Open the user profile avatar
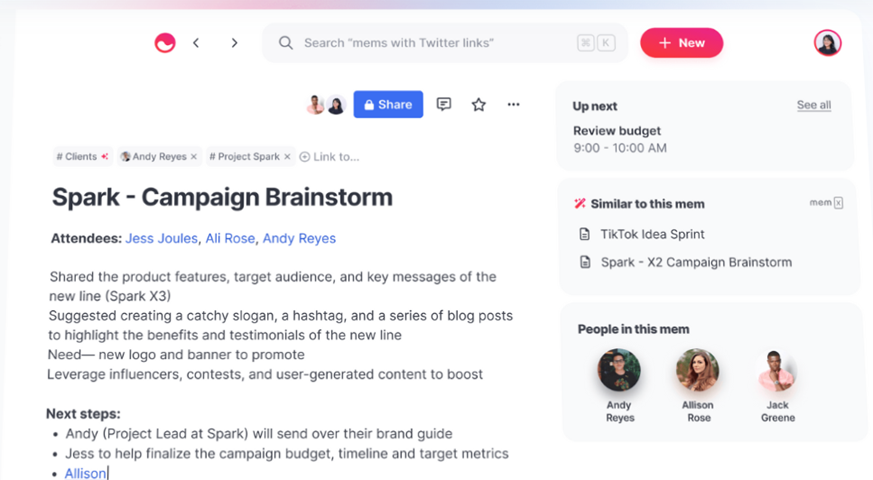Viewport: 873px width, 480px height. coord(827,43)
